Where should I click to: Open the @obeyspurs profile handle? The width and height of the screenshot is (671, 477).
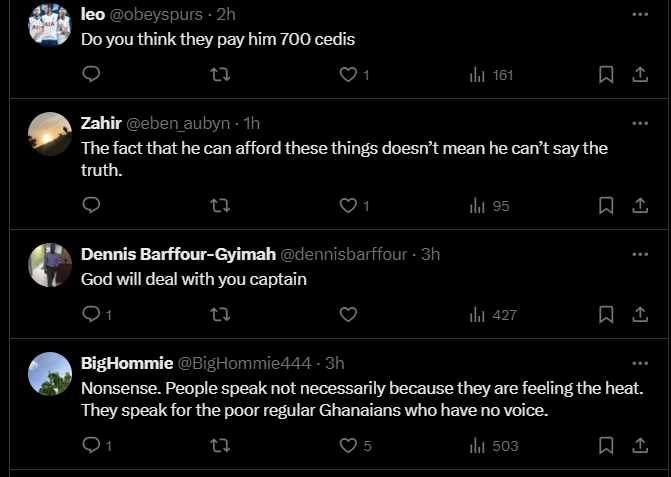(x=151, y=16)
